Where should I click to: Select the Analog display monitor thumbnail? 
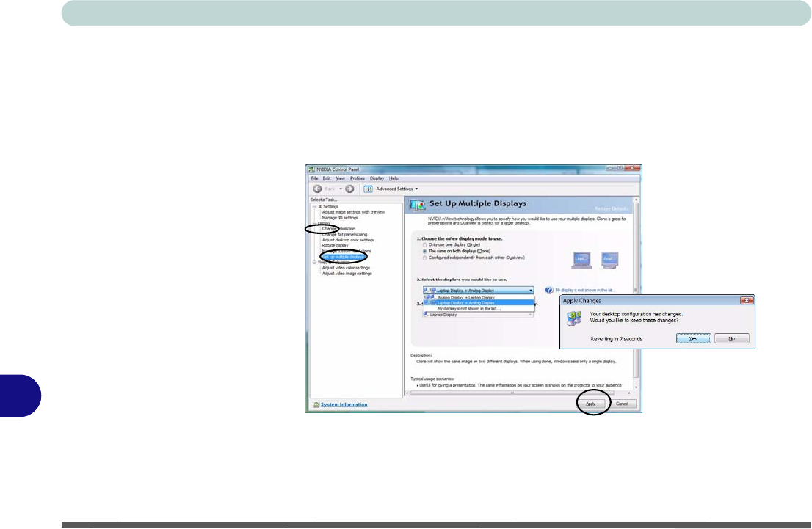609,260
